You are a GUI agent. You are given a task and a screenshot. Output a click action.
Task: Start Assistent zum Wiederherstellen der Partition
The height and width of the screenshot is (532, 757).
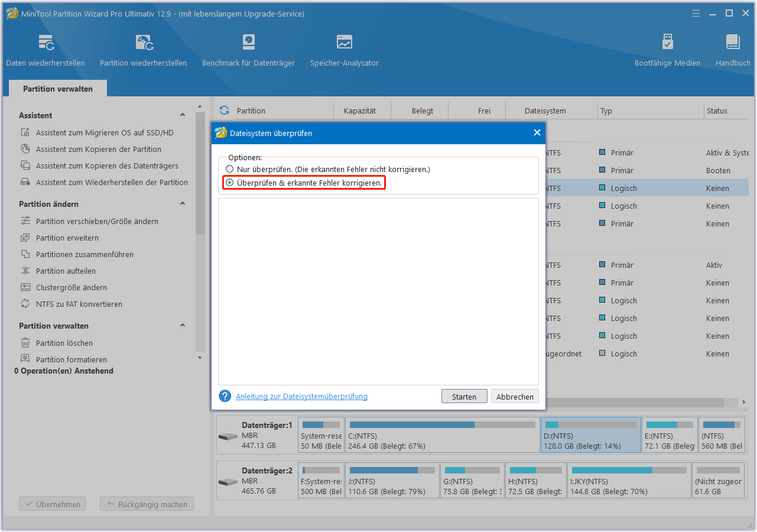point(112,183)
